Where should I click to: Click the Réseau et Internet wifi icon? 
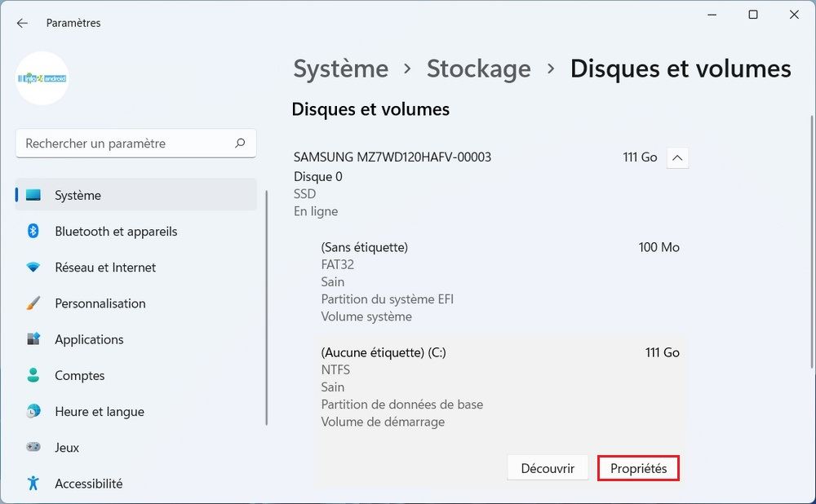[33, 267]
